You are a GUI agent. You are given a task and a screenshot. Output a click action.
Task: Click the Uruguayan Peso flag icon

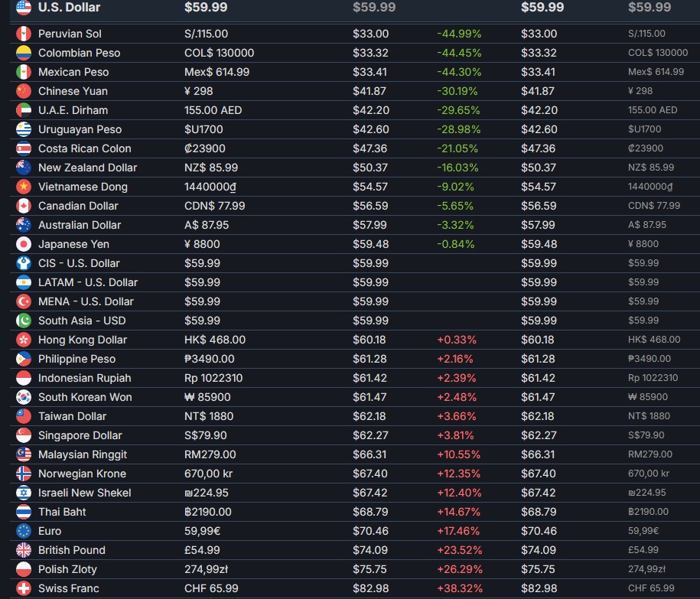tap(24, 129)
